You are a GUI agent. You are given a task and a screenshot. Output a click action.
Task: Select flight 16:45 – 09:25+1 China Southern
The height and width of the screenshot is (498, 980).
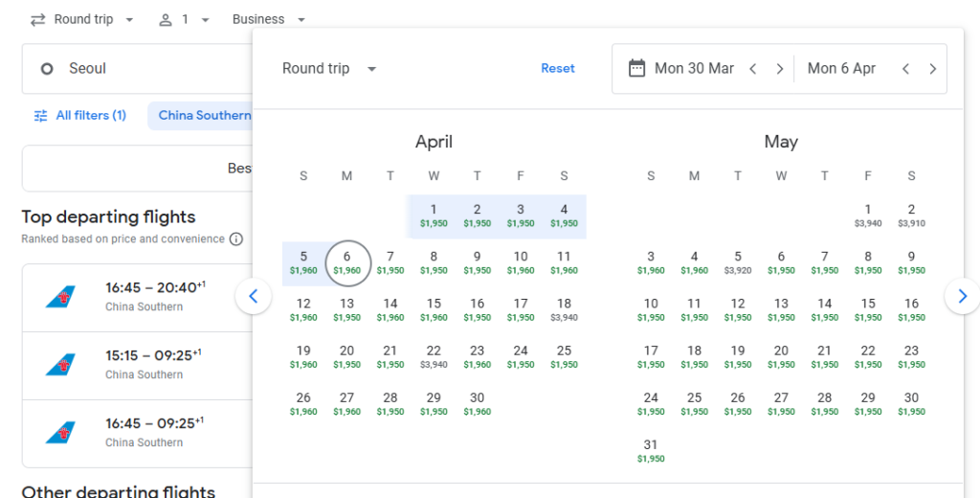coord(138,434)
